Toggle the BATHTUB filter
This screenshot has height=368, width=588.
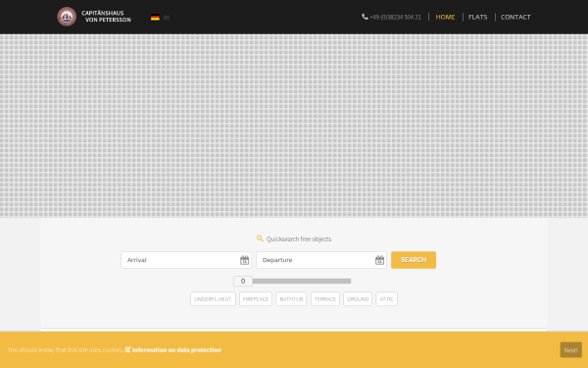pyautogui.click(x=291, y=299)
